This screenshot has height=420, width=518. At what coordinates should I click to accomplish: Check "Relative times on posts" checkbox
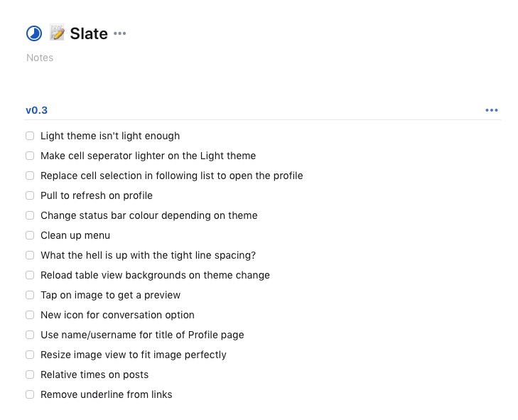(x=30, y=375)
